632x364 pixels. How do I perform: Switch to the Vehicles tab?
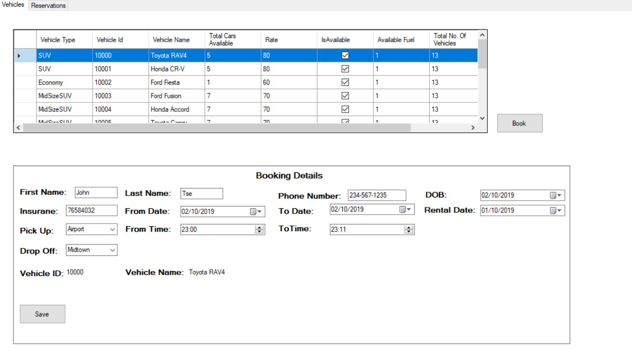(13, 5)
